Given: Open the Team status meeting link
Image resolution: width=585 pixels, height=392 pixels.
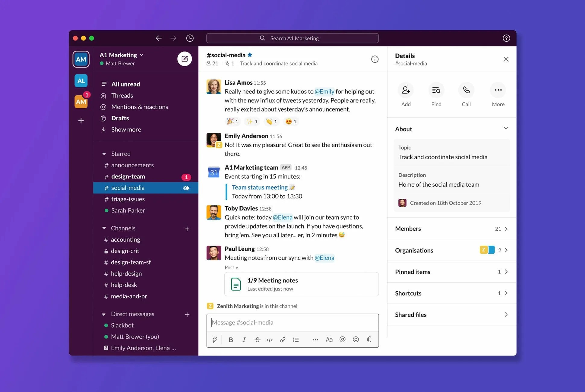Looking at the screenshot, I should 260,187.
